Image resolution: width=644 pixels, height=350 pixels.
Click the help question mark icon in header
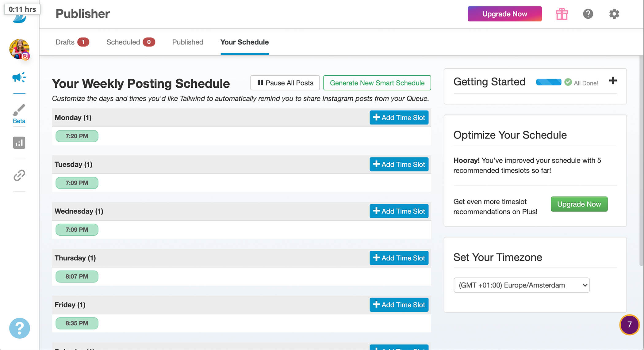[x=588, y=14]
